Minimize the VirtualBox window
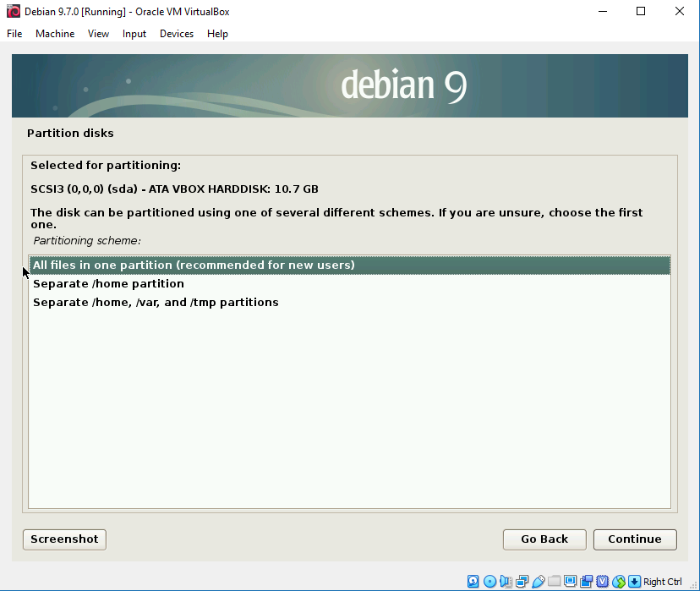 603,11
